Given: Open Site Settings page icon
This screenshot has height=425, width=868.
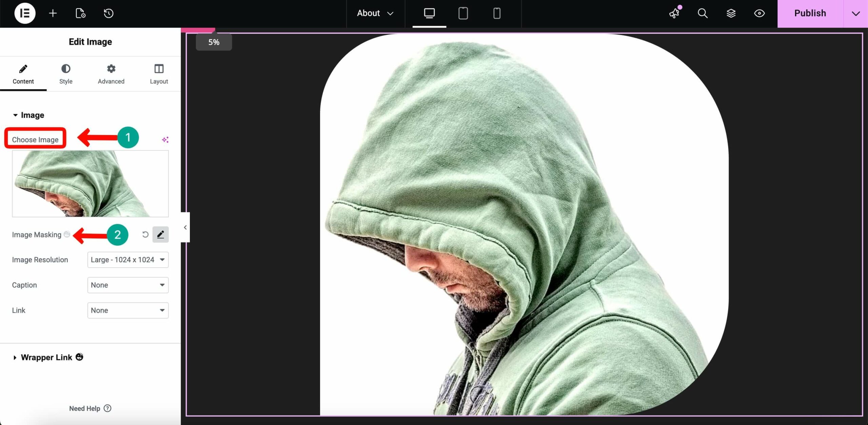Looking at the screenshot, I should 80,14.
